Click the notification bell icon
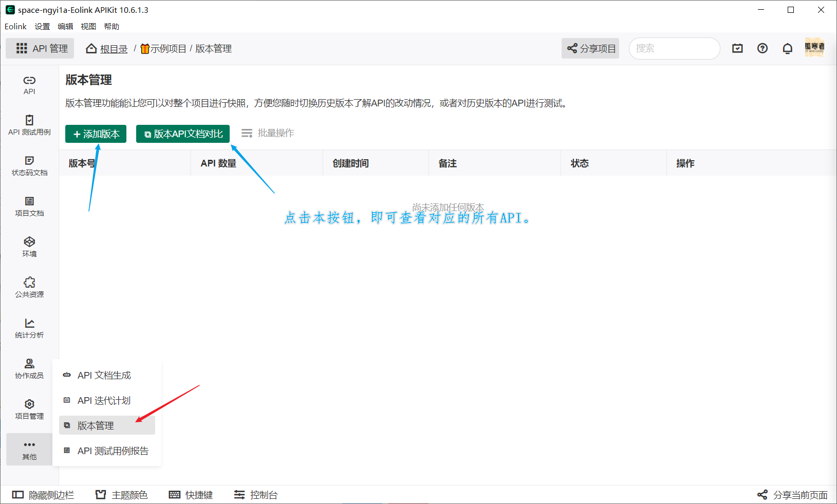 787,48
